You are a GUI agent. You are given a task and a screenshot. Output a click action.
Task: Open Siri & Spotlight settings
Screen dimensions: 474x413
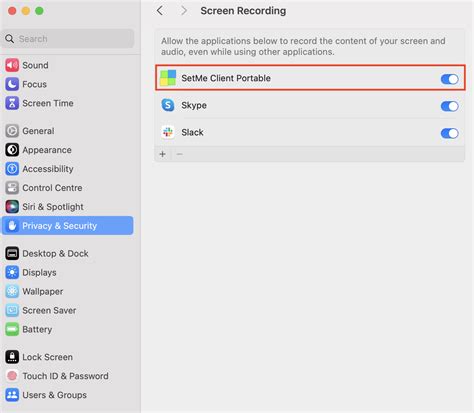68,207
